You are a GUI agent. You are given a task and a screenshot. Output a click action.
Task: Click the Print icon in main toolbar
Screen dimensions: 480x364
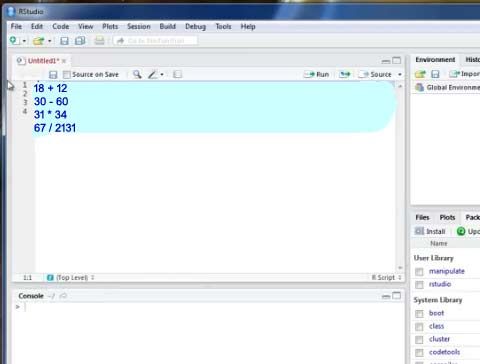[99, 41]
